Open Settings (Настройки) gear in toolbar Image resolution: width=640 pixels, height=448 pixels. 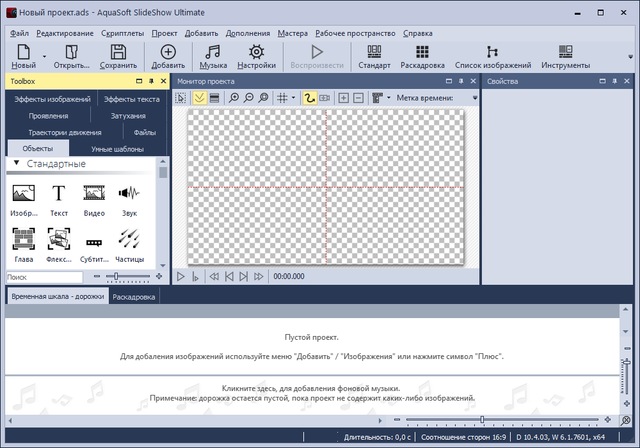coord(256,56)
